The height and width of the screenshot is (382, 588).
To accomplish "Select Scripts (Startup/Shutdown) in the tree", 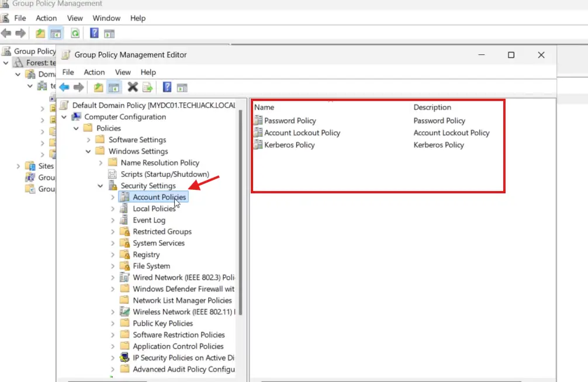I will [x=164, y=174].
